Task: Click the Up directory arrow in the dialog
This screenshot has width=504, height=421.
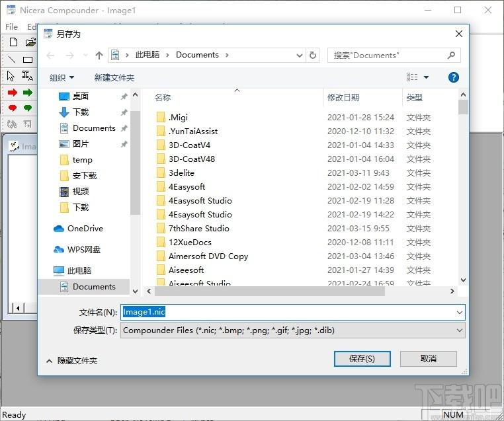Action: click(x=99, y=56)
